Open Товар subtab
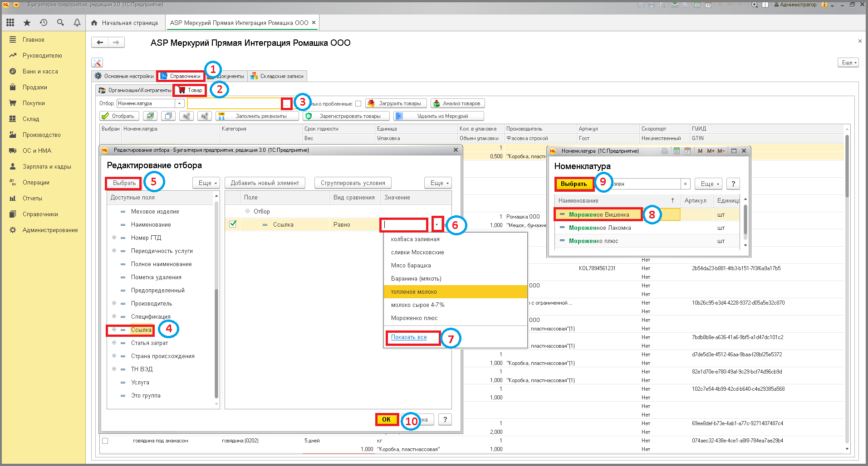The height and width of the screenshot is (466, 868). click(x=190, y=90)
